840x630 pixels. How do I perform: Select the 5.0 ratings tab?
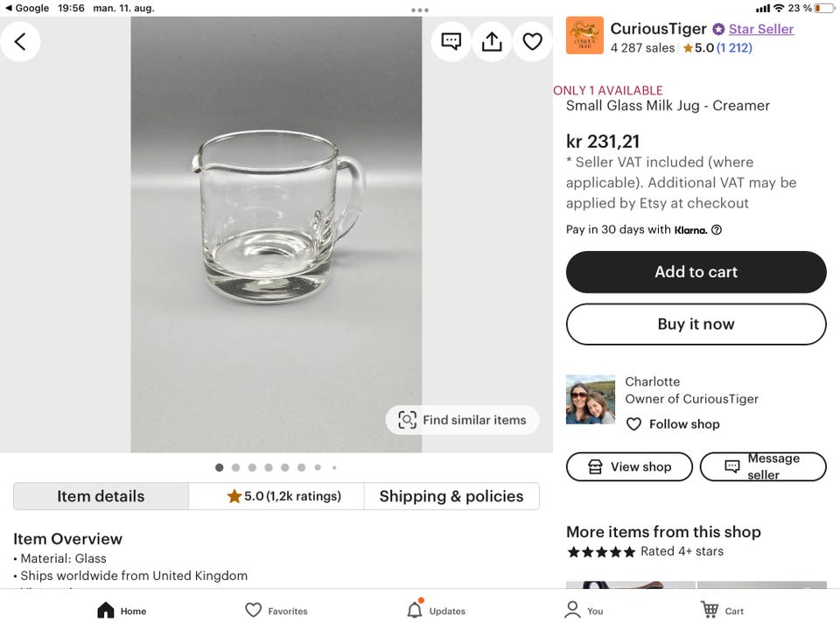[x=276, y=496]
